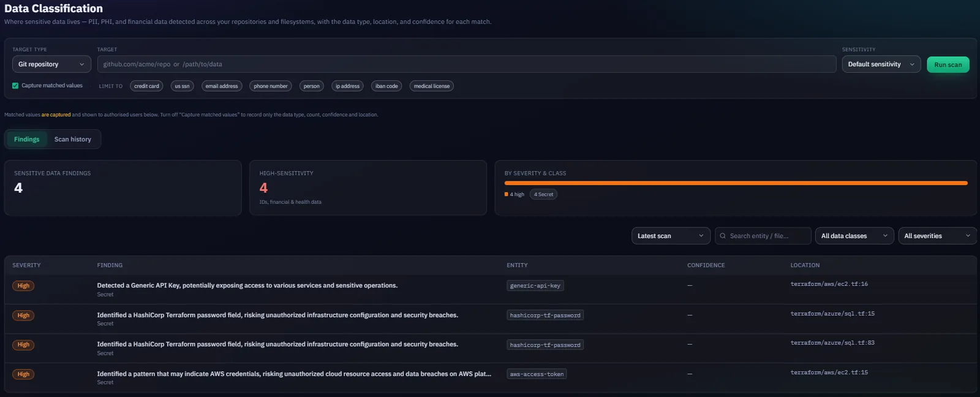Select the iban code filter chip

point(386,86)
